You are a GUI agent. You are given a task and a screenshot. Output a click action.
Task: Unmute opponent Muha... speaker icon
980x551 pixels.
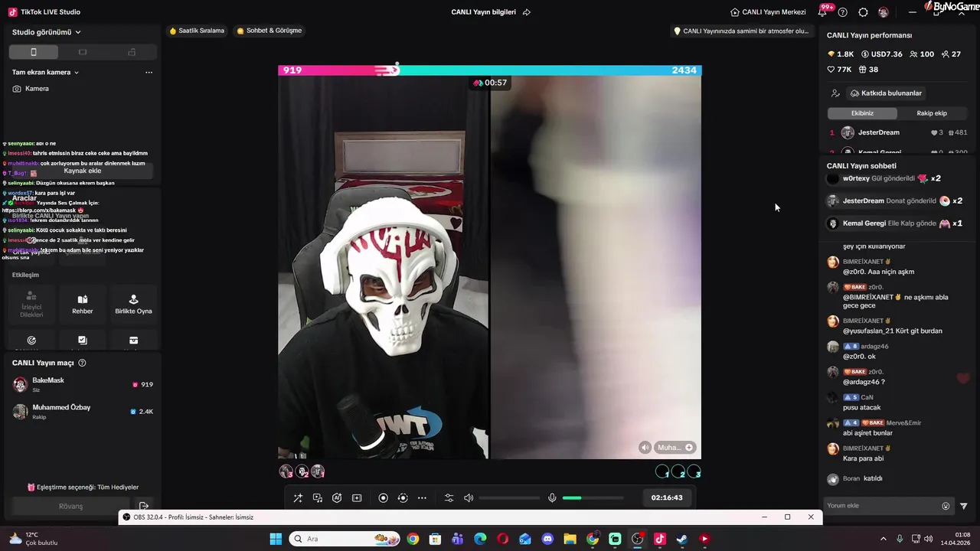(x=645, y=448)
